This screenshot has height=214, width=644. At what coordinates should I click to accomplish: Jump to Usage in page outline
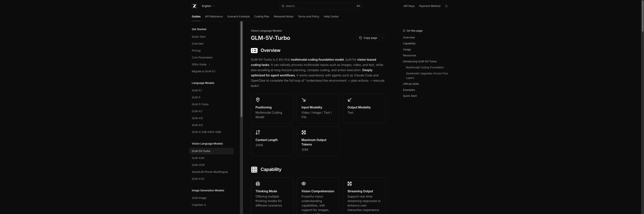pyautogui.click(x=407, y=50)
